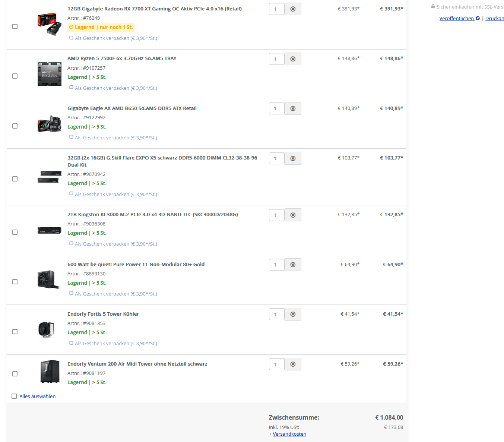Viewport: 504px width, 442px height.
Task: Open the Gigabyte Eagle AX AMD B650 product title
Action: point(132,108)
